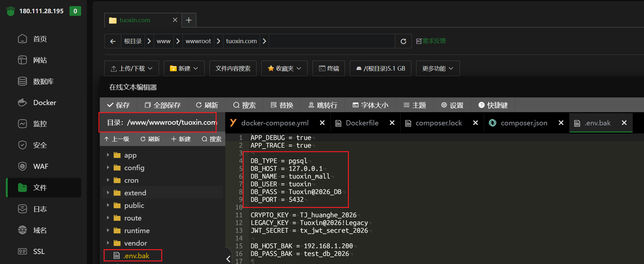
Task: Open the 主题 theme option
Action: pos(415,105)
